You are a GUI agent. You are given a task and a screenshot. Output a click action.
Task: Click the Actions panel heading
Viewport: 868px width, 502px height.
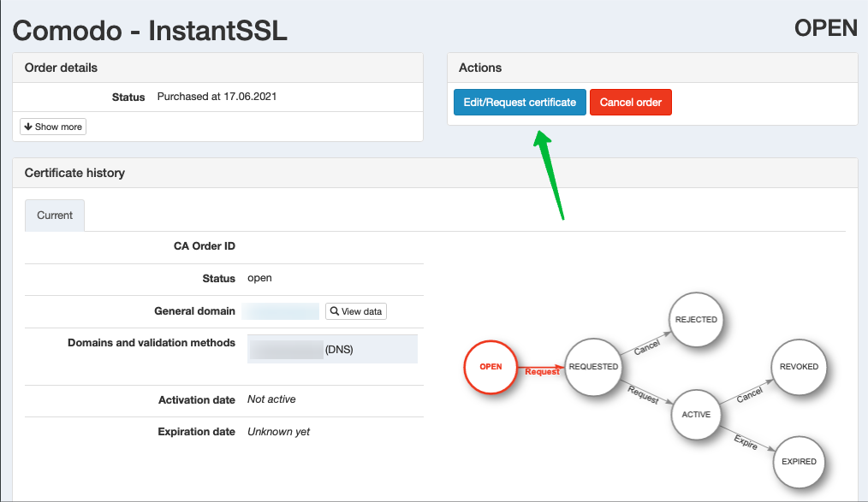pos(480,68)
